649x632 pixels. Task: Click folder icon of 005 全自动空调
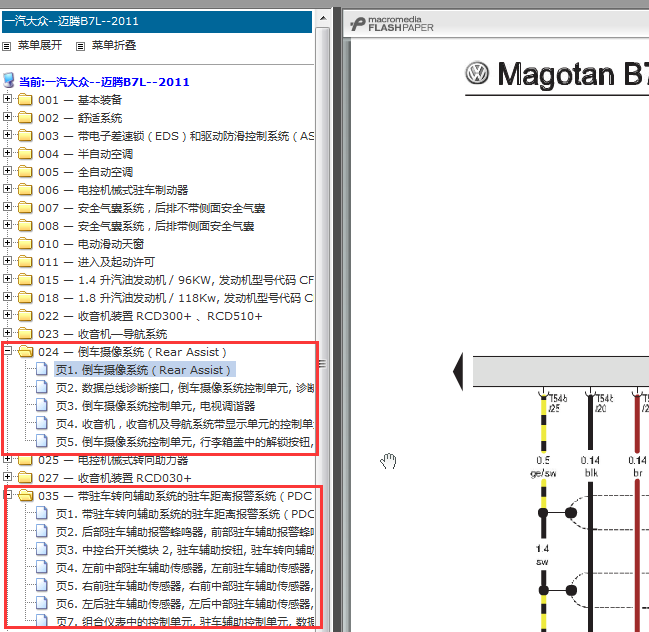click(x=25, y=171)
